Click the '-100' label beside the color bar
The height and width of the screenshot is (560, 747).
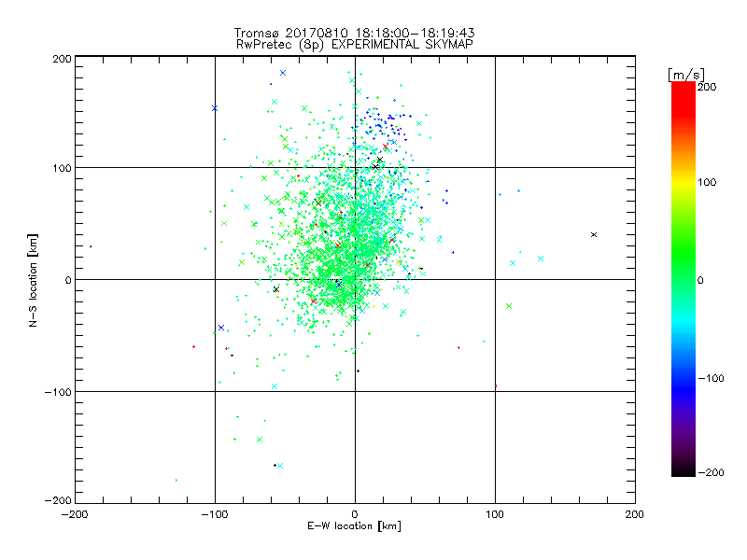711,378
